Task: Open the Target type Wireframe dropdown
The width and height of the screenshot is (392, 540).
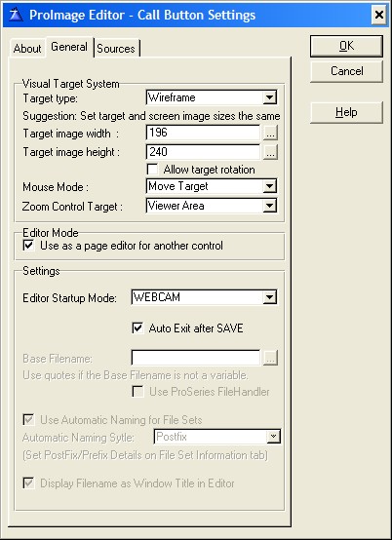Action: tap(269, 97)
